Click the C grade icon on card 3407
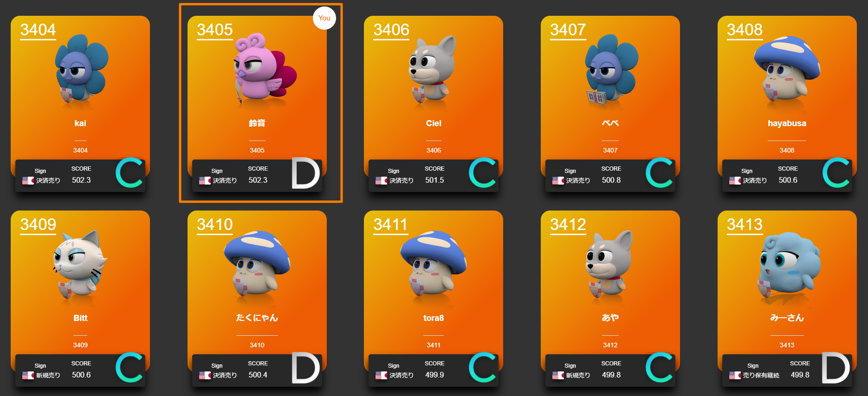868x396 pixels. point(659,173)
